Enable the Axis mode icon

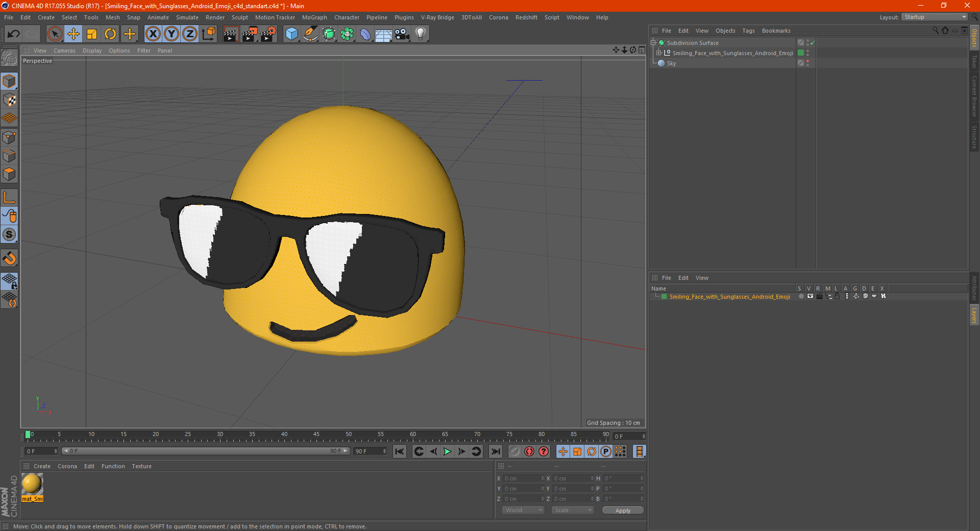(x=9, y=198)
